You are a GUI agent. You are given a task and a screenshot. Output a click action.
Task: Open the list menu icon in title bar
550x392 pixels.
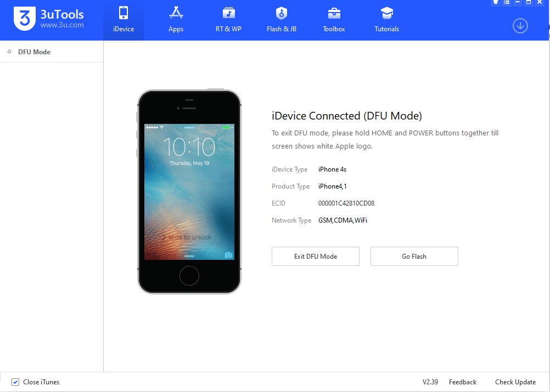click(507, 2)
